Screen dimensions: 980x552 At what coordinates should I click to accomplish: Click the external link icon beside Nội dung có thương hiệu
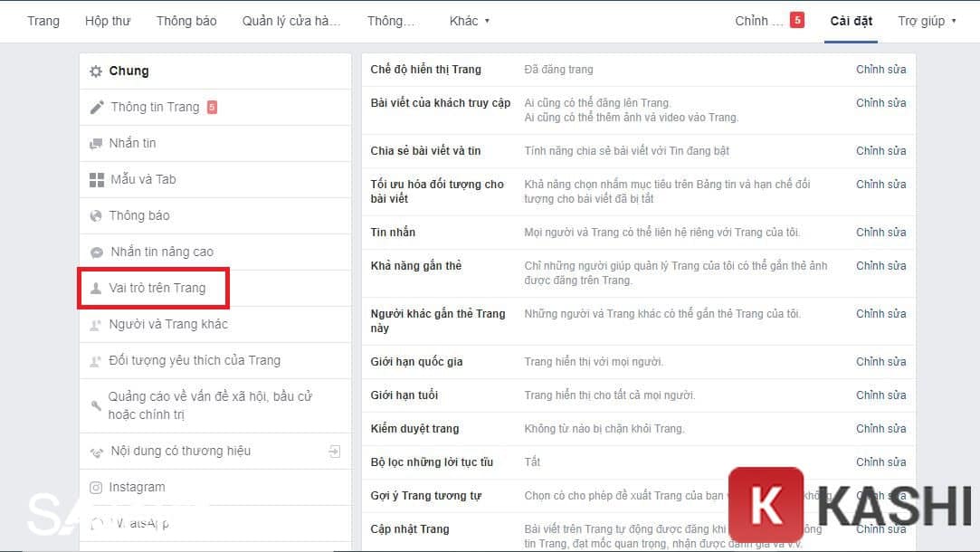pos(334,450)
